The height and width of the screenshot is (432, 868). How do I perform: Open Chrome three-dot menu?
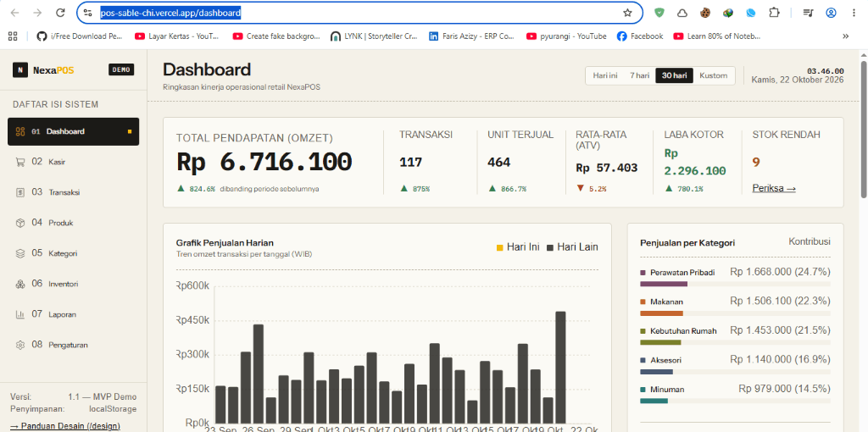point(853,13)
